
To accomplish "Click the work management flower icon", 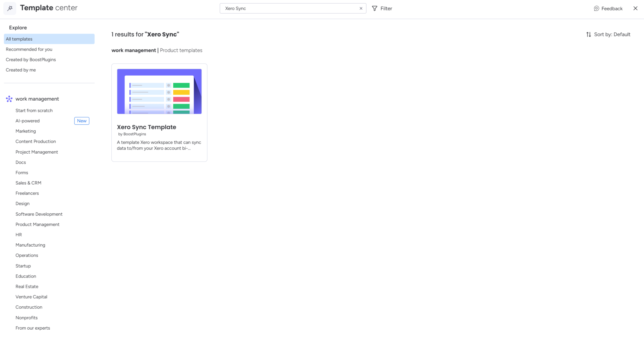I will [9, 99].
